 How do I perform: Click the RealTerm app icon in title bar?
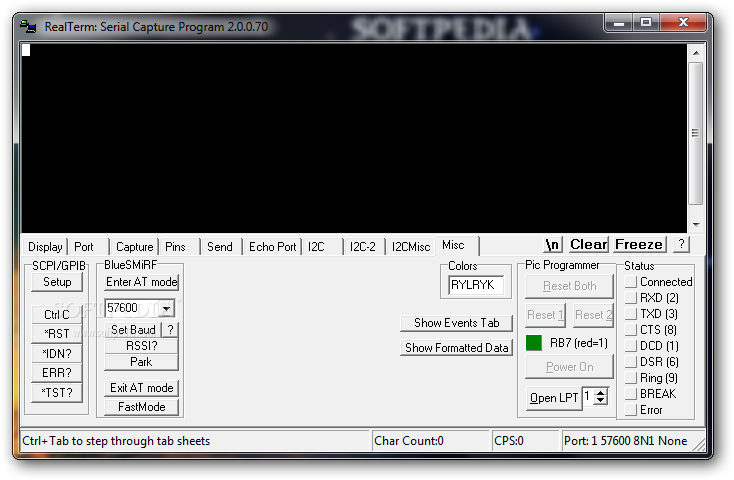28,27
